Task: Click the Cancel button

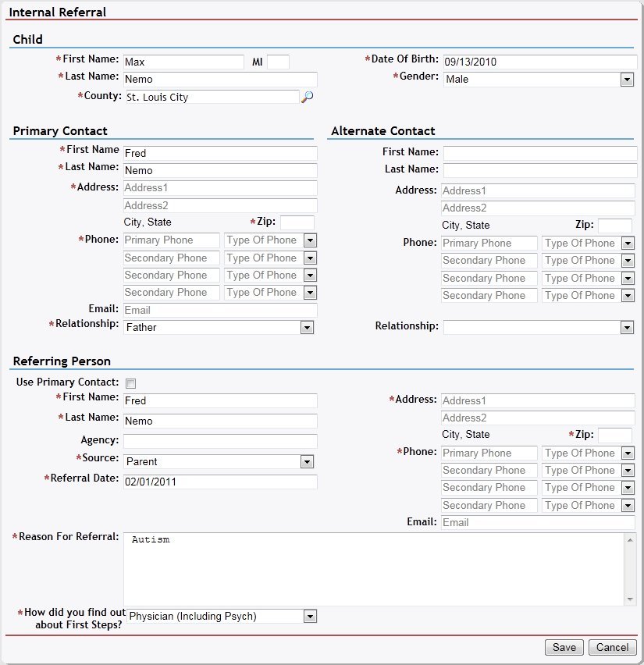Action: pyautogui.click(x=612, y=647)
